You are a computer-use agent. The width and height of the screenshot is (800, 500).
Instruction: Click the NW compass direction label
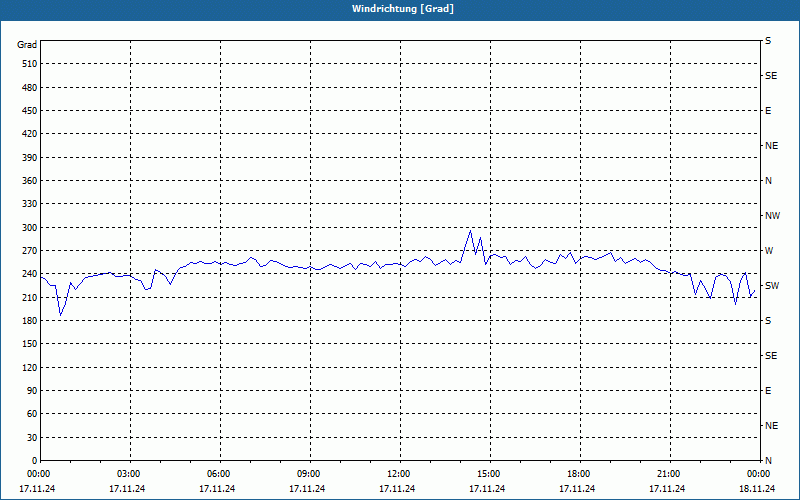tap(772, 216)
